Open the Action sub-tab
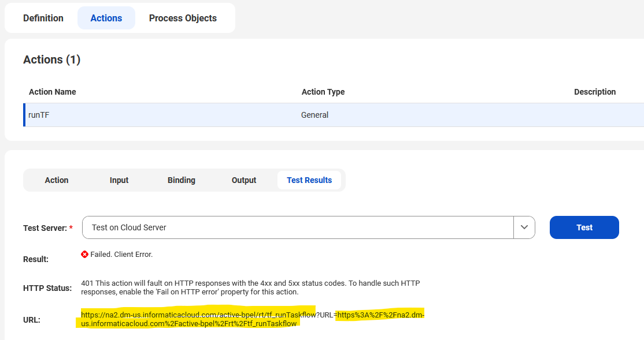Viewport: 644px width, 340px height. click(x=57, y=180)
